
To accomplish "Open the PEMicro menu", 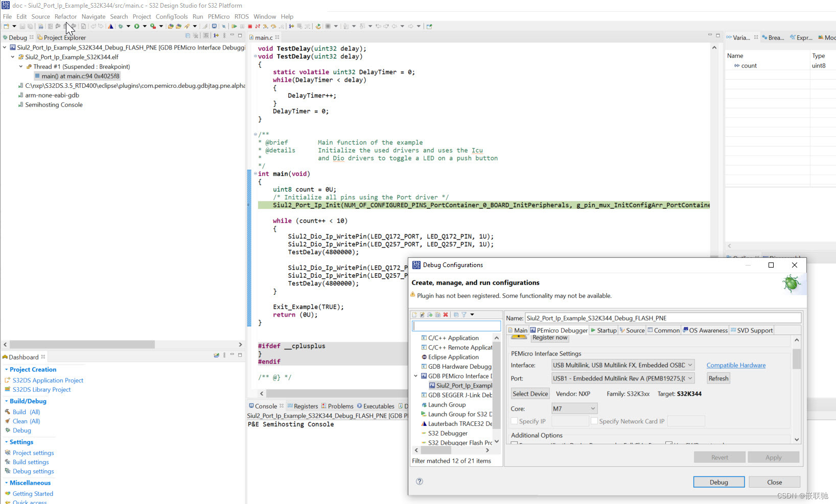I will 219,16.
